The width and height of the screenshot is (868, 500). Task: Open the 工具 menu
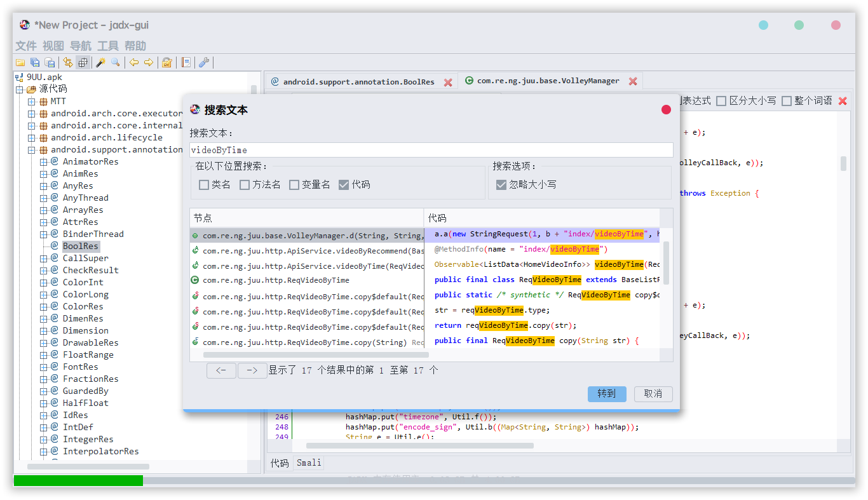pos(108,46)
